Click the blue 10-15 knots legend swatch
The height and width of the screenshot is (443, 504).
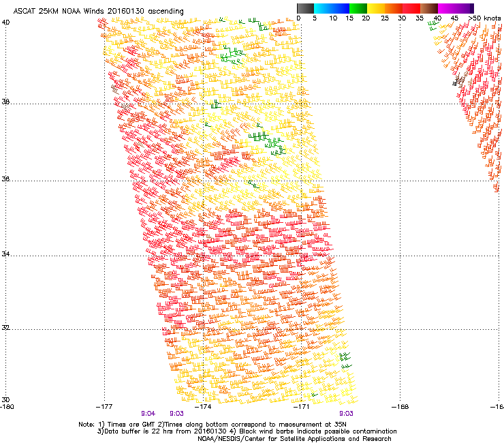tap(341, 8)
